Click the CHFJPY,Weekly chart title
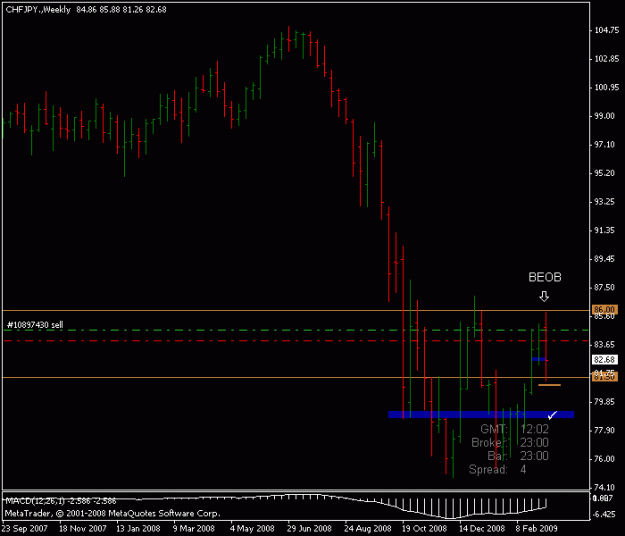The height and width of the screenshot is (536, 625). 38,10
